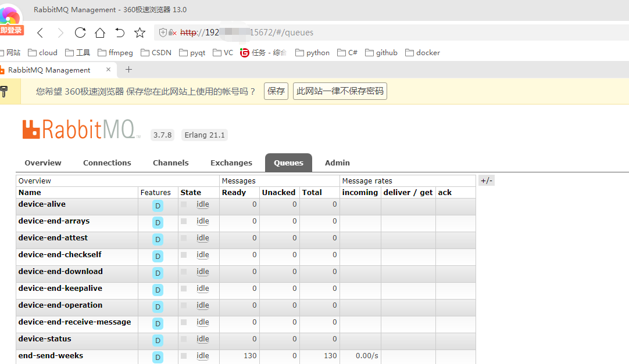
Task: Open the end-send-weeks queue
Action: pyautogui.click(x=51, y=356)
